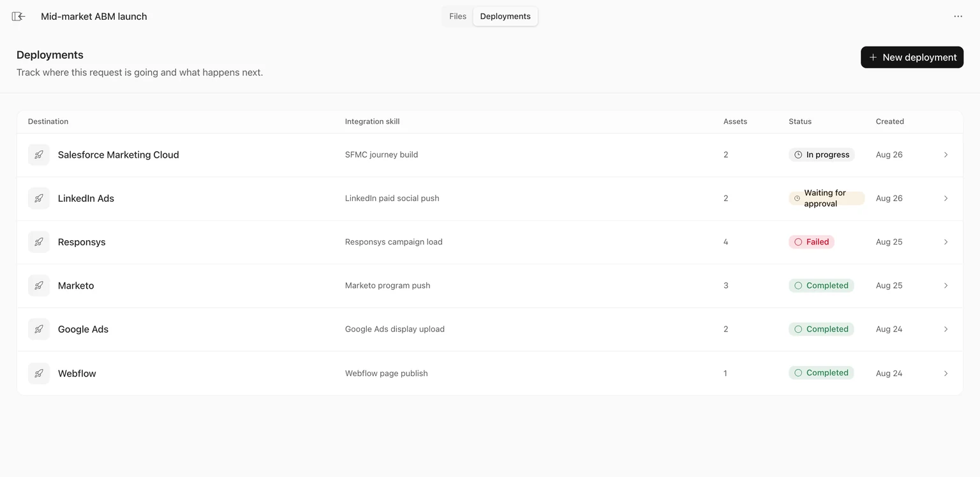
Task: Click the Destination column header
Action: tap(48, 121)
